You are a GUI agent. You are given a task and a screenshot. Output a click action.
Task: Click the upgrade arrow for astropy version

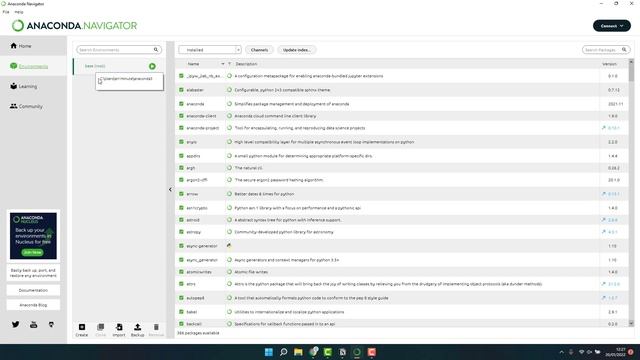click(604, 232)
